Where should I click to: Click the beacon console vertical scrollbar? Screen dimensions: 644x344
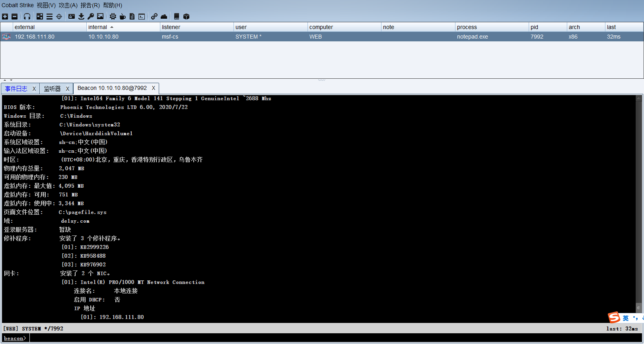coord(639,208)
